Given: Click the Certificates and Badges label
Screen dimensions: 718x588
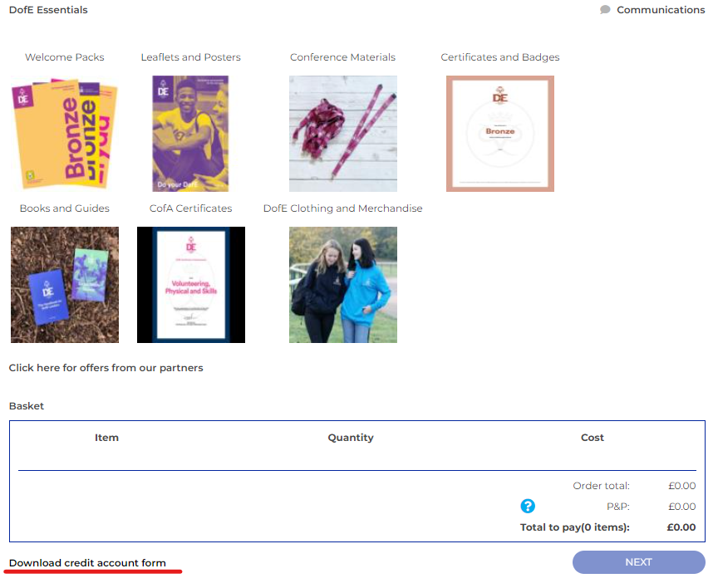Looking at the screenshot, I should point(500,57).
